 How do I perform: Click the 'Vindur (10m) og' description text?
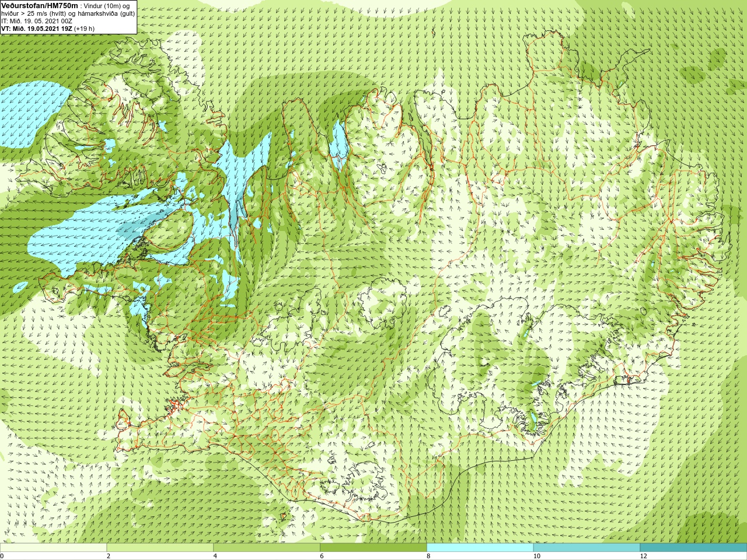pos(107,6)
